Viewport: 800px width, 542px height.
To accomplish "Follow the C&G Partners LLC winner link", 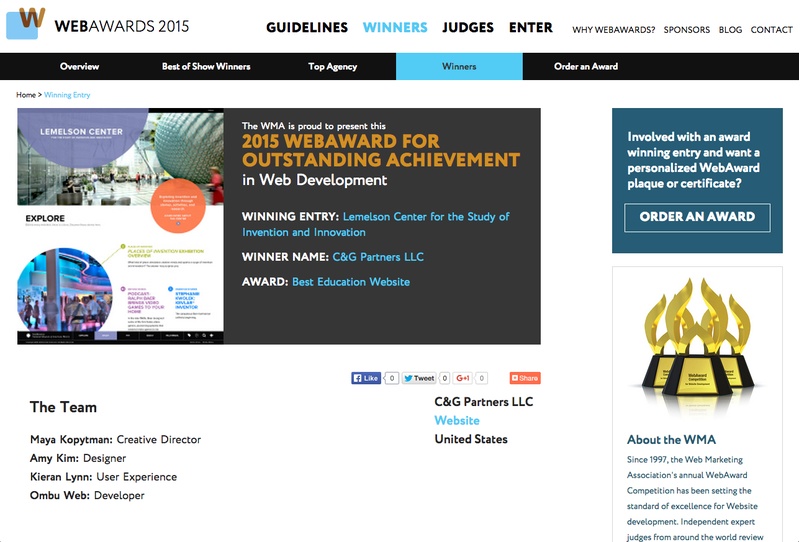I will (x=378, y=257).
